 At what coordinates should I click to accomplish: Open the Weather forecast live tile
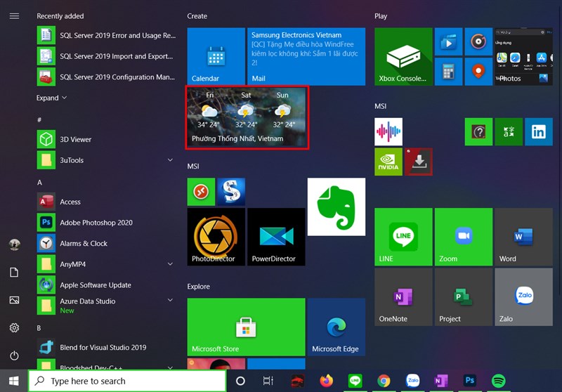tap(247, 117)
